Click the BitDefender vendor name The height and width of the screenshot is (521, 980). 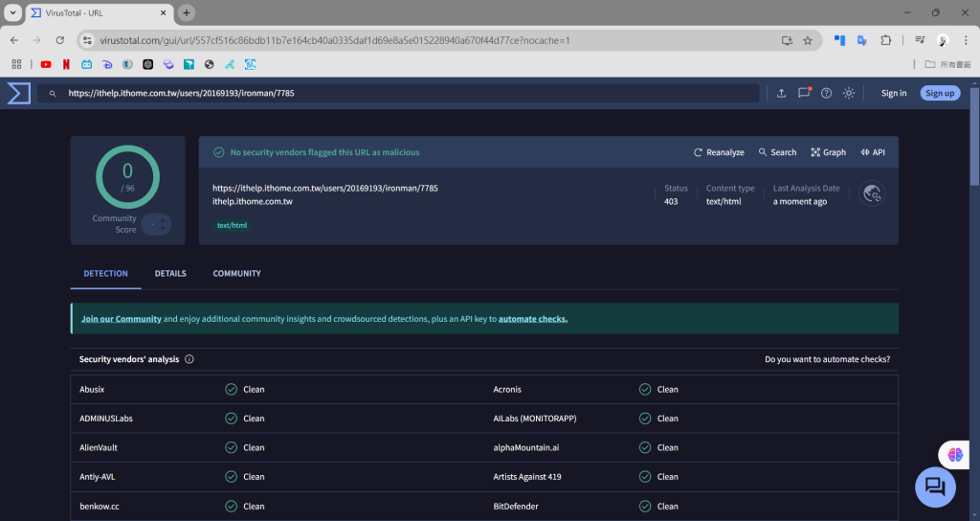[x=516, y=506]
